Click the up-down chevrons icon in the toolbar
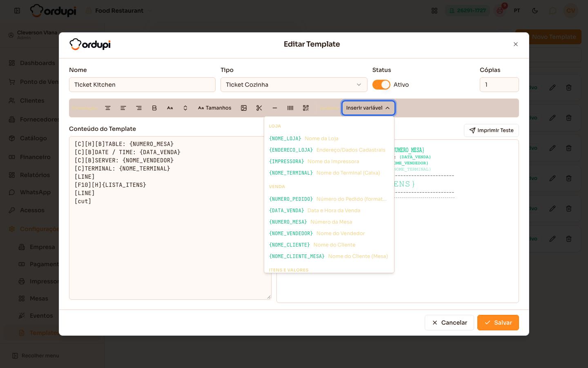This screenshot has height=368, width=588. point(185,108)
